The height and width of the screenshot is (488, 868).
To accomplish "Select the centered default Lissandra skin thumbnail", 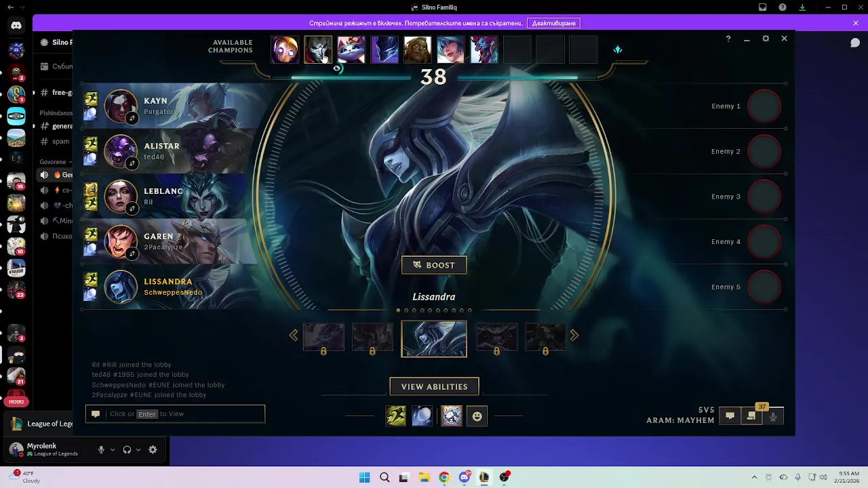I will click(x=434, y=339).
